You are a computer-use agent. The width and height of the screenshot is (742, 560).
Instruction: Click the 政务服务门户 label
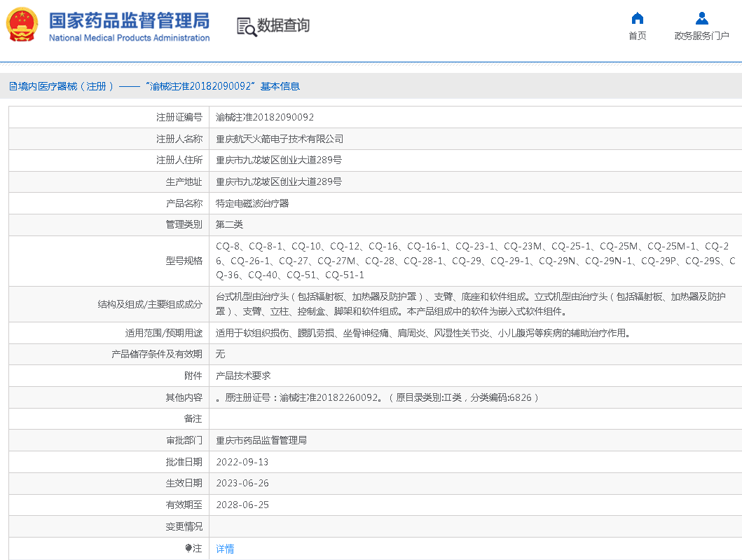(701, 36)
